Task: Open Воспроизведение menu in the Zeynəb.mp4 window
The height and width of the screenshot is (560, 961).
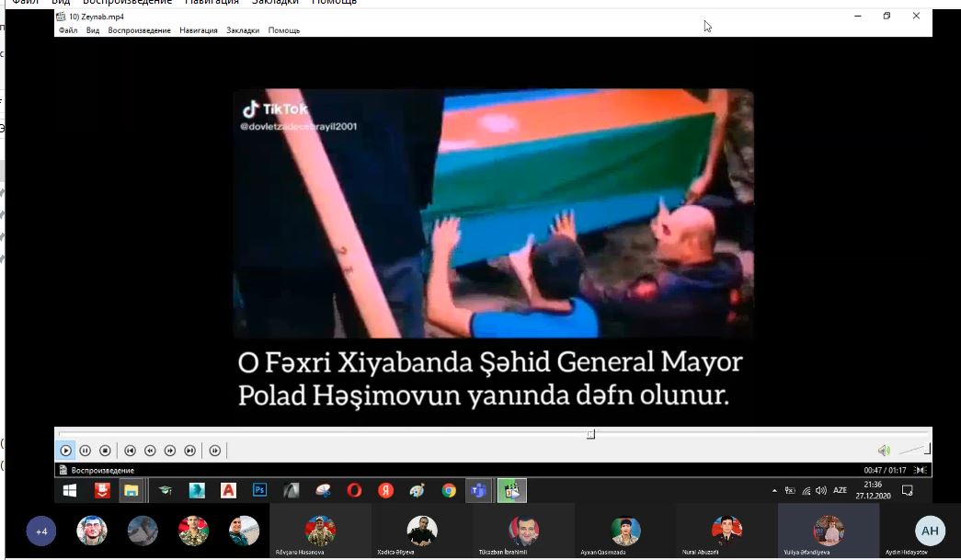Action: [x=139, y=30]
